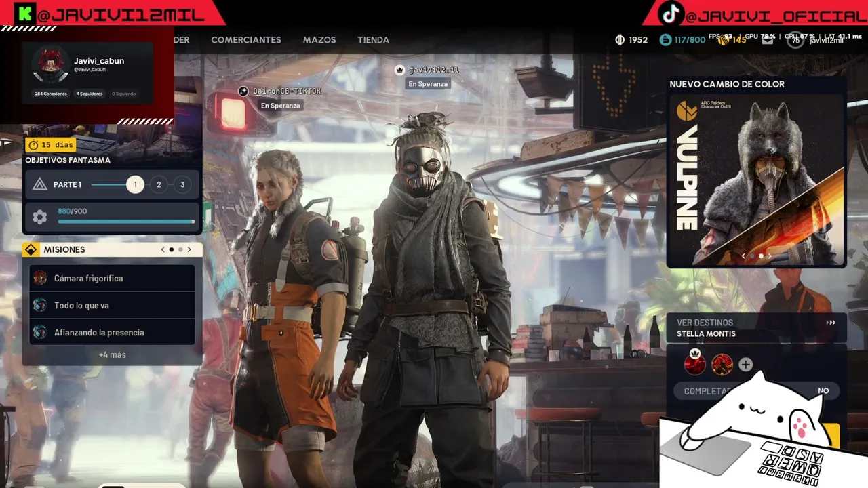Click the triangle emblem next to PARTE 1

coord(39,184)
